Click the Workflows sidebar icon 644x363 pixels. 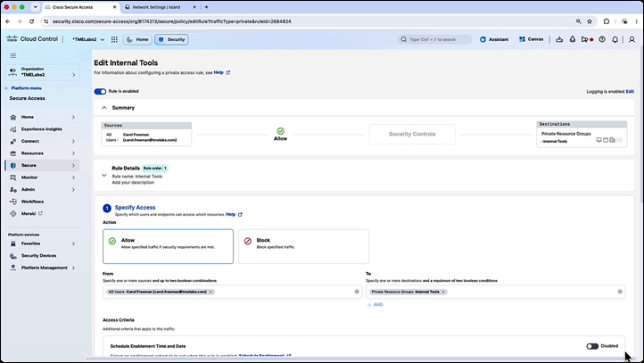click(13, 202)
